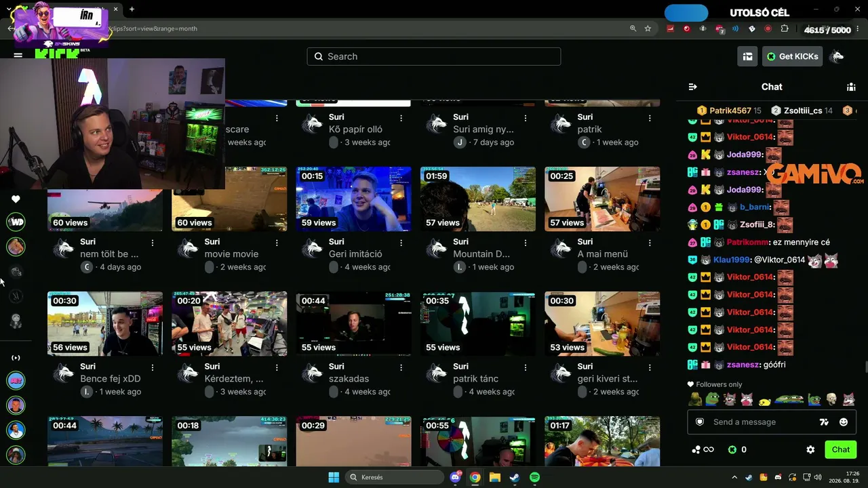Play the 'A mai menü' clip thumbnail

click(x=602, y=199)
